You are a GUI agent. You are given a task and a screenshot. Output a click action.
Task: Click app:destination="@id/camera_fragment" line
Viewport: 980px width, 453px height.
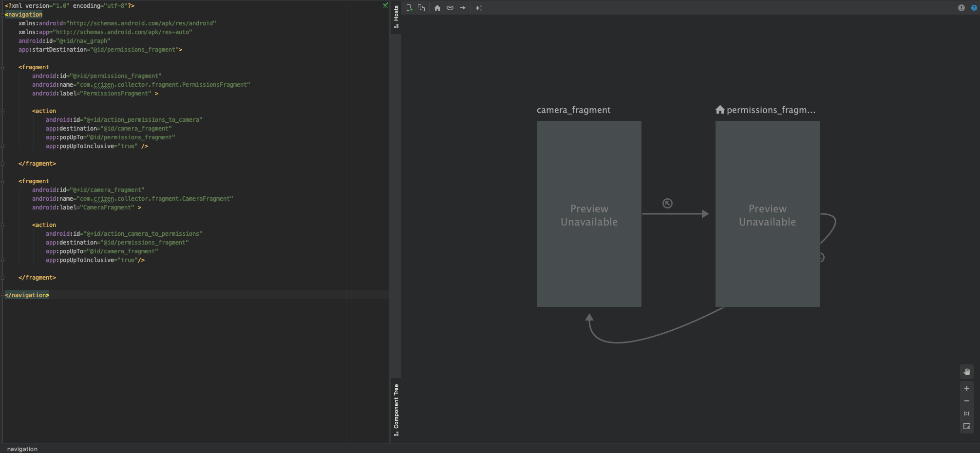pyautogui.click(x=109, y=129)
